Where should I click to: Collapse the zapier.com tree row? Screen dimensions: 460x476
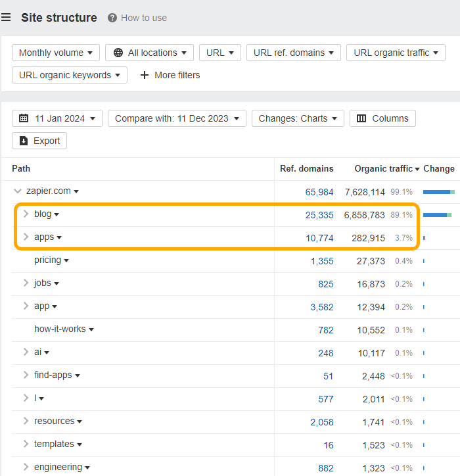click(18, 191)
